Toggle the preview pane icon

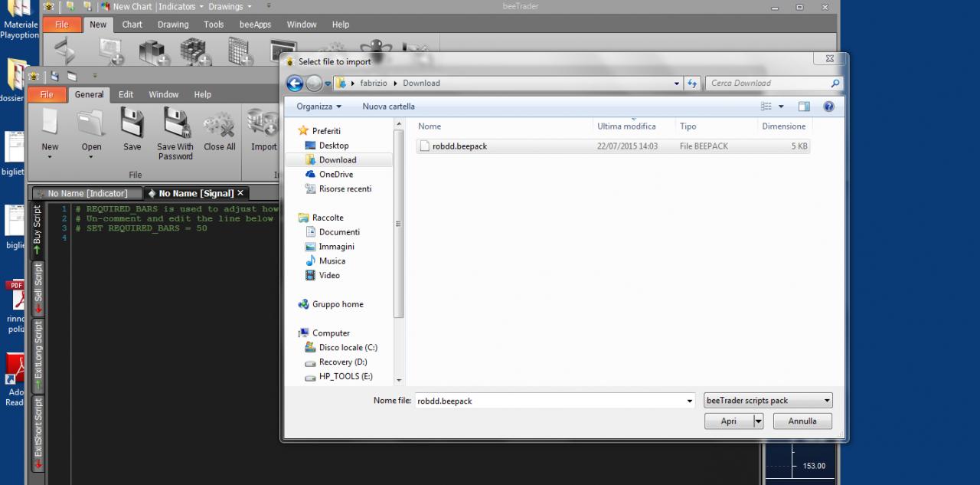tap(804, 107)
